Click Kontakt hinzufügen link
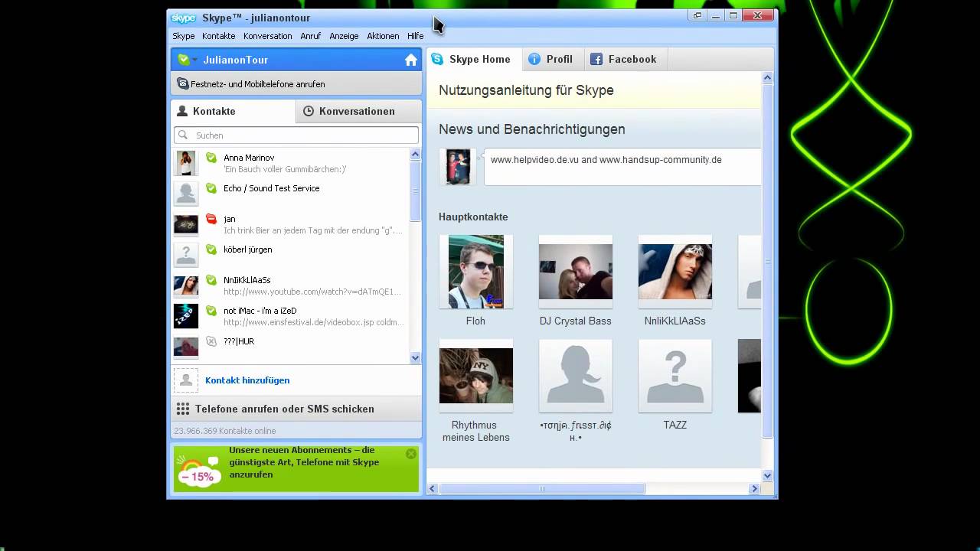 pos(247,380)
